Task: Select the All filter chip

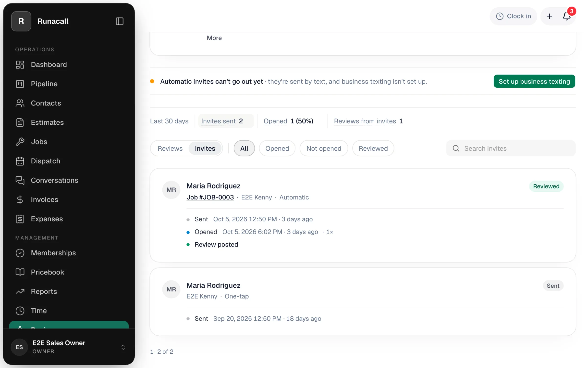Action: click(244, 148)
